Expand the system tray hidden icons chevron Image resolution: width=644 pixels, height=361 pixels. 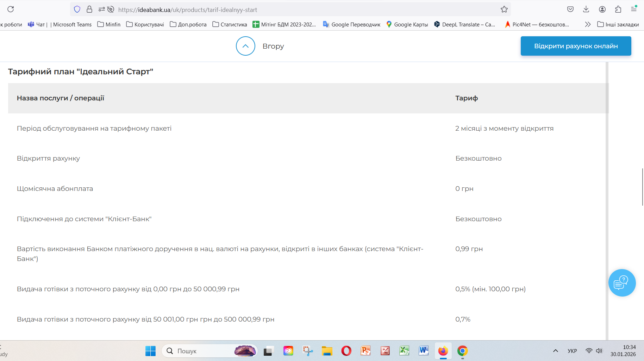point(556,351)
